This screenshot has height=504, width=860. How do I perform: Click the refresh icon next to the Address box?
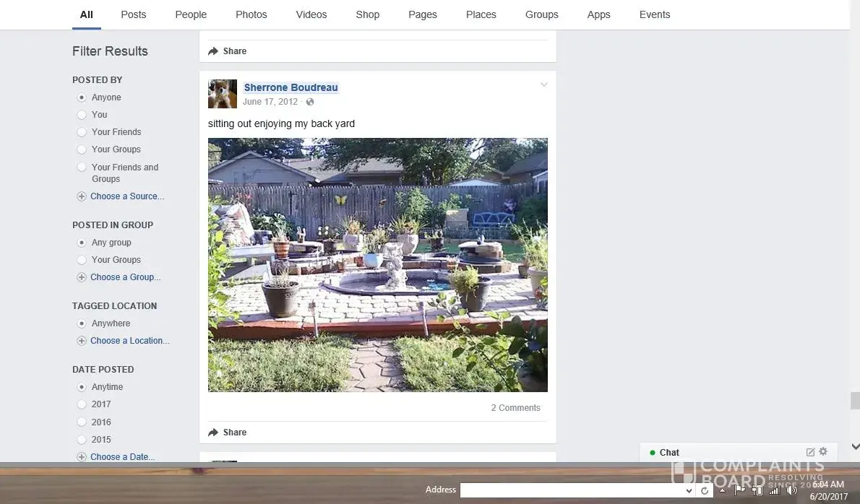(x=705, y=490)
